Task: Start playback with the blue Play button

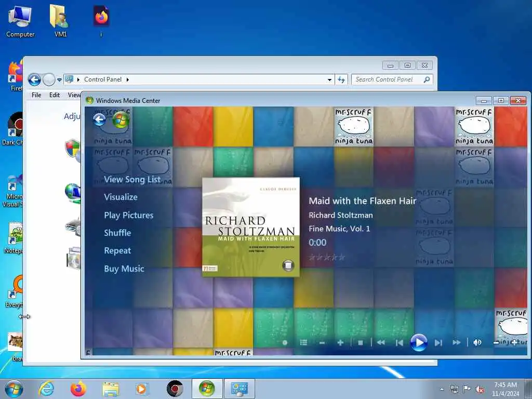Action: pos(418,343)
